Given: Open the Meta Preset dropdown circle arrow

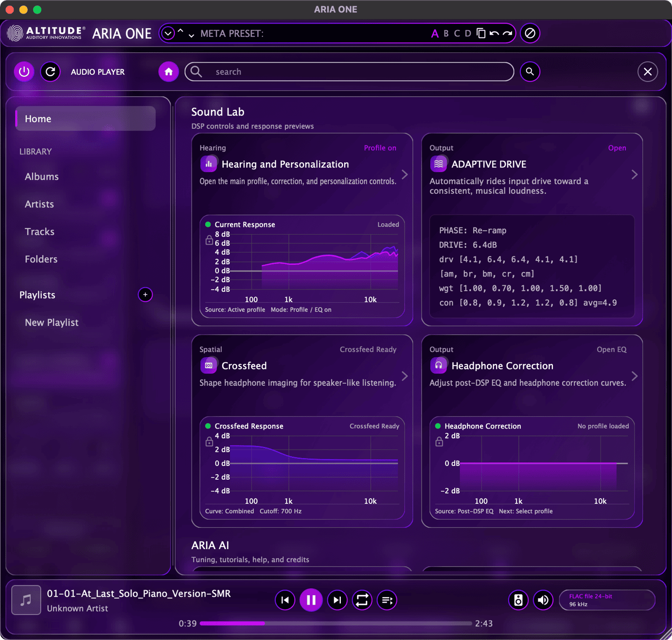Looking at the screenshot, I should point(168,34).
